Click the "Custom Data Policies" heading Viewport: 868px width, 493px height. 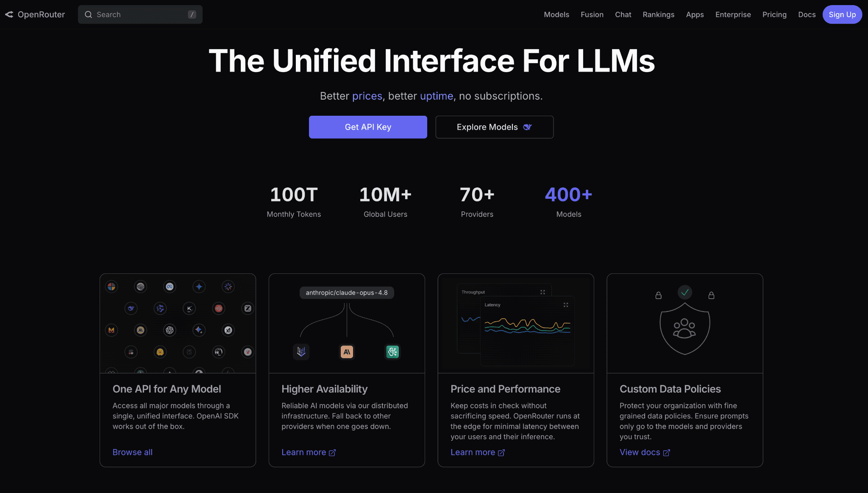(670, 389)
